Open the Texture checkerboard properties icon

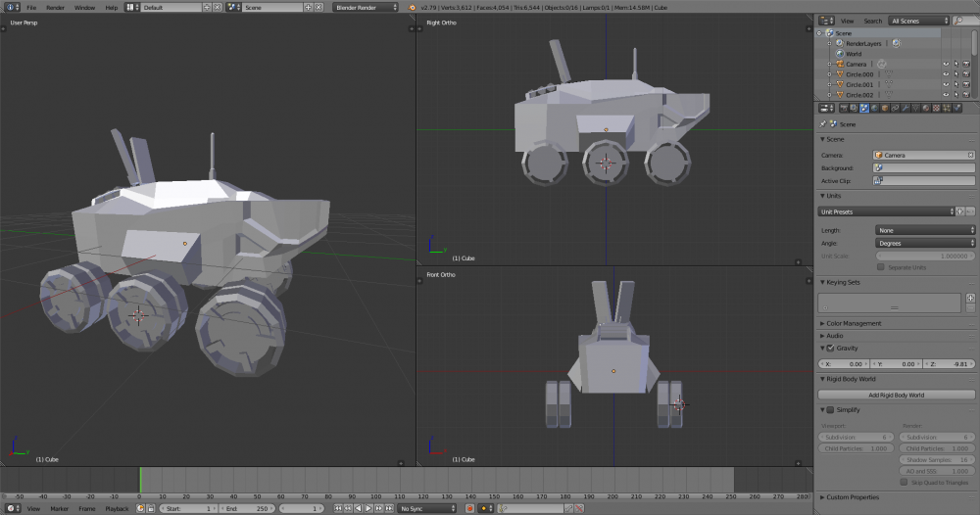[936, 108]
